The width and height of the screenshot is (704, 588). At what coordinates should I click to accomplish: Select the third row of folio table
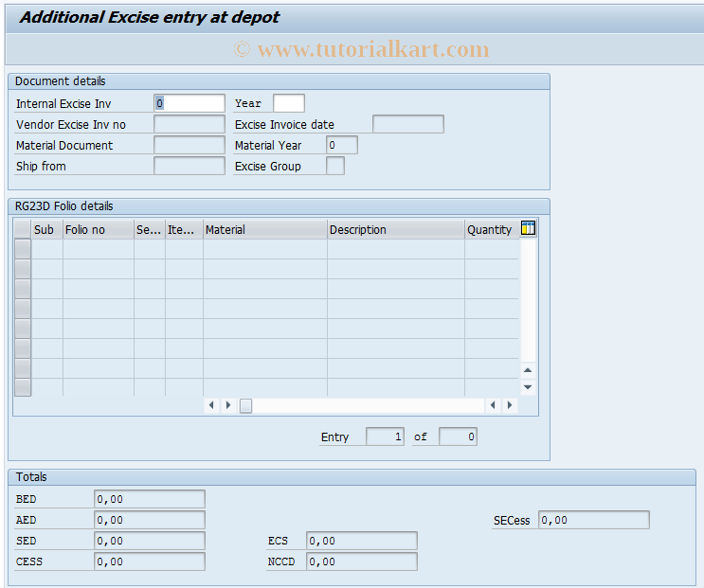(23, 289)
